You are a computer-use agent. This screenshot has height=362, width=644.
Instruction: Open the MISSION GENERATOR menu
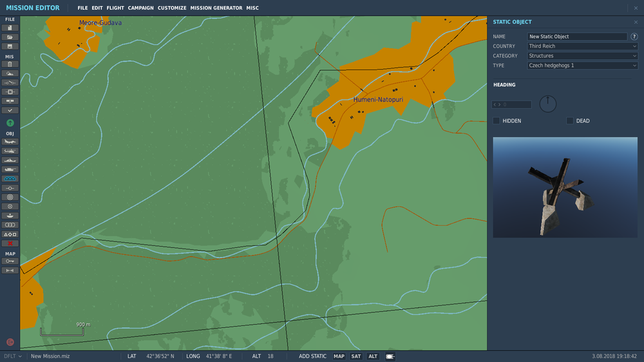216,8
